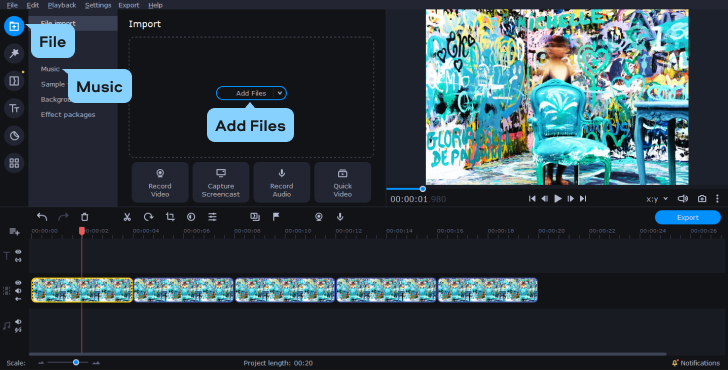Screen dimensions: 728x370
Task: Zoom in timeline scale icon
Action: click(x=96, y=363)
